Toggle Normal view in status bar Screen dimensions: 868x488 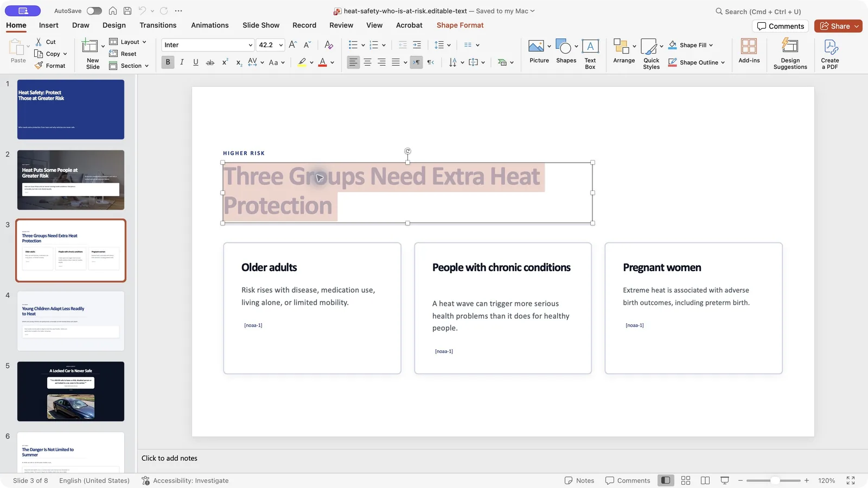pyautogui.click(x=666, y=480)
